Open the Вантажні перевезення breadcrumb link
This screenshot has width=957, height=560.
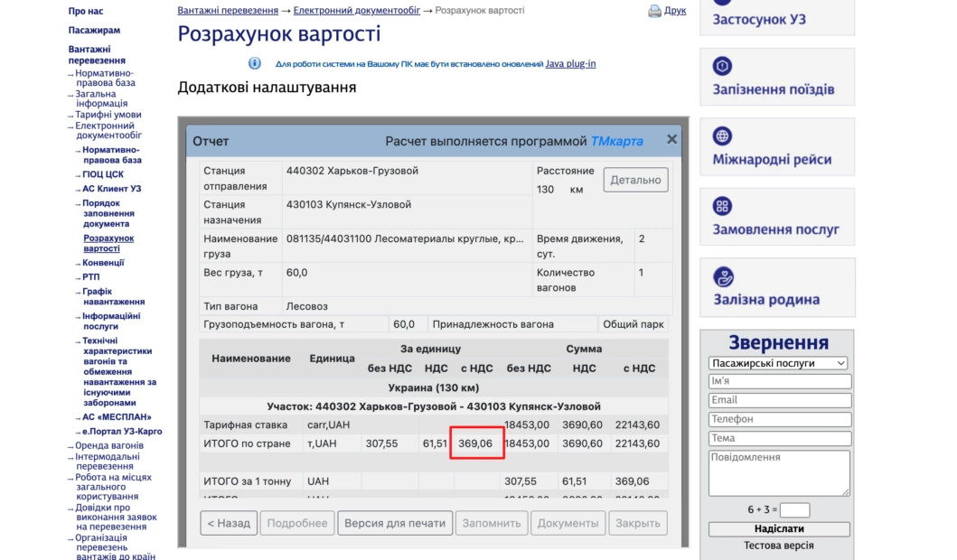tap(228, 10)
